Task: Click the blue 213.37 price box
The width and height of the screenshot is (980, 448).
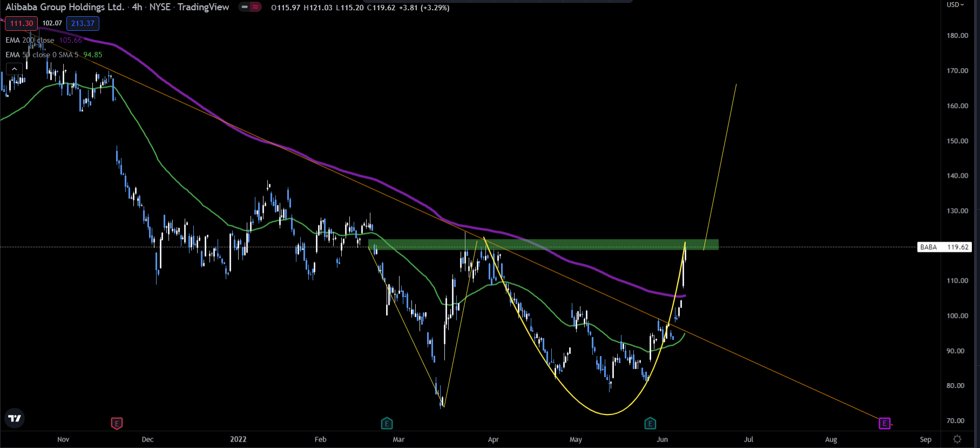Action: coord(83,23)
